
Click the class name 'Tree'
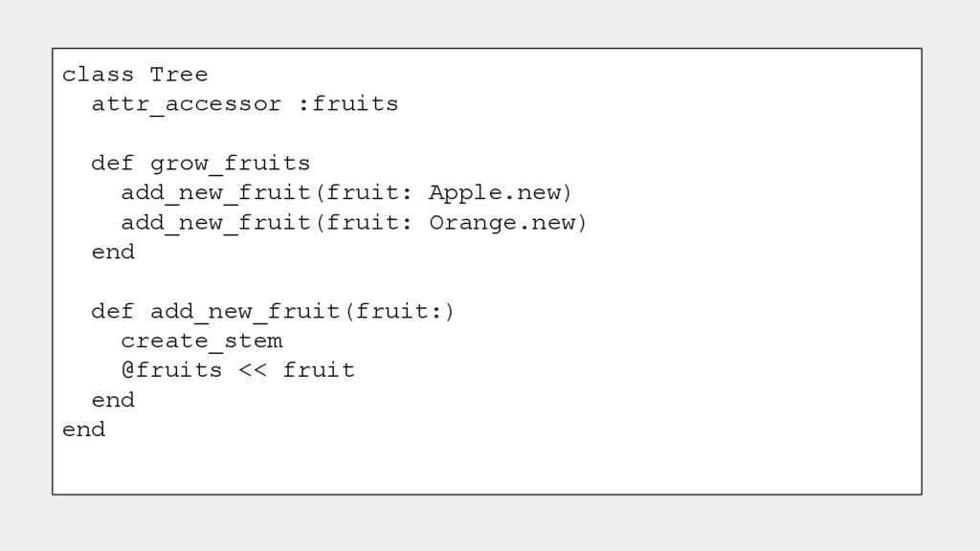click(x=179, y=75)
